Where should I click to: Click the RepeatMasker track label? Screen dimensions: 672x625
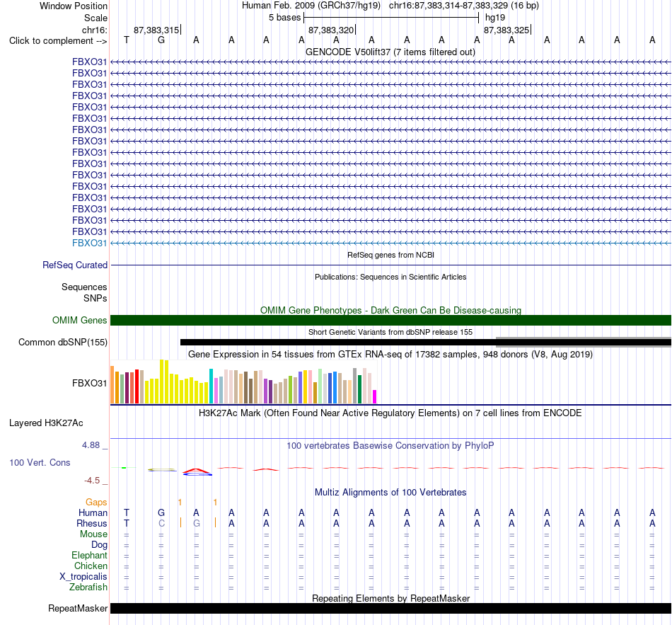[x=78, y=608]
